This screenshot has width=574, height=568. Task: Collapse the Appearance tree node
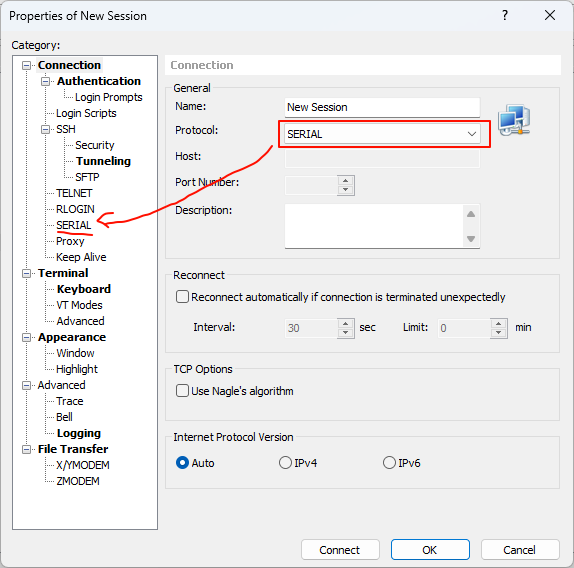pyautogui.click(x=26, y=337)
